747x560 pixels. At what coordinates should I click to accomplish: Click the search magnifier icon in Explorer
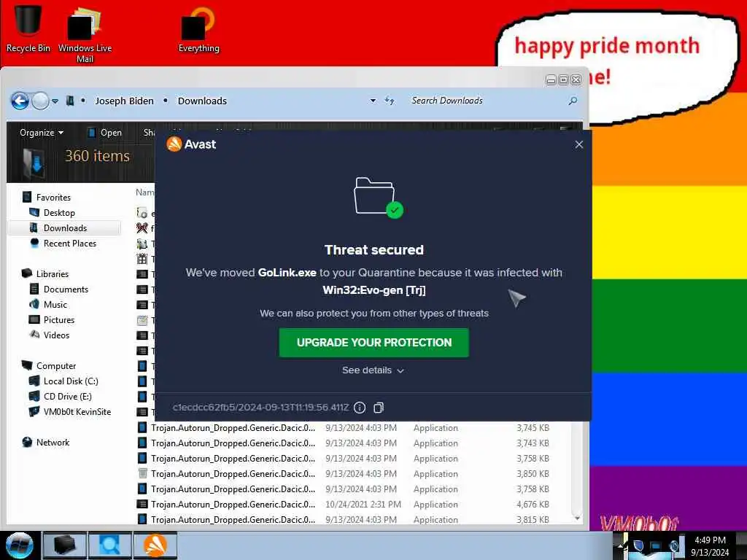573,101
